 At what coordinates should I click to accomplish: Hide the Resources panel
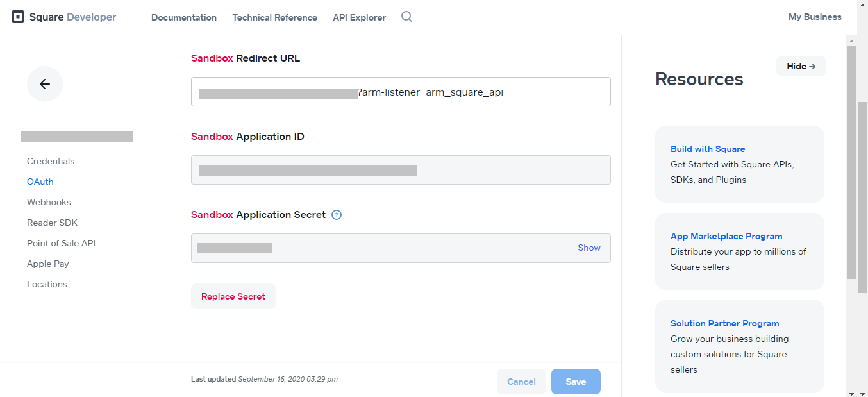[x=801, y=66]
